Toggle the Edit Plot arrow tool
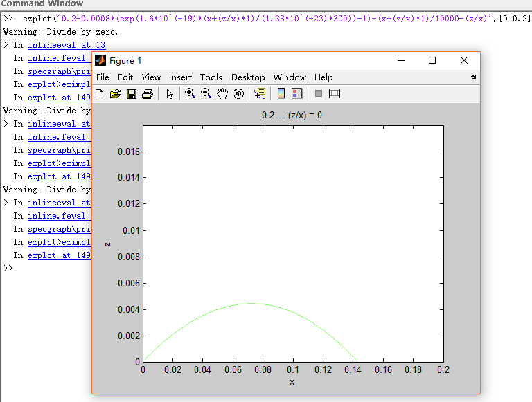The height and width of the screenshot is (402, 532). coord(170,93)
